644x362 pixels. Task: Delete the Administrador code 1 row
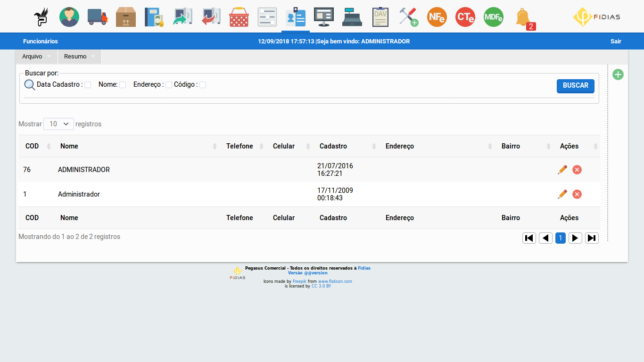pos(577,194)
